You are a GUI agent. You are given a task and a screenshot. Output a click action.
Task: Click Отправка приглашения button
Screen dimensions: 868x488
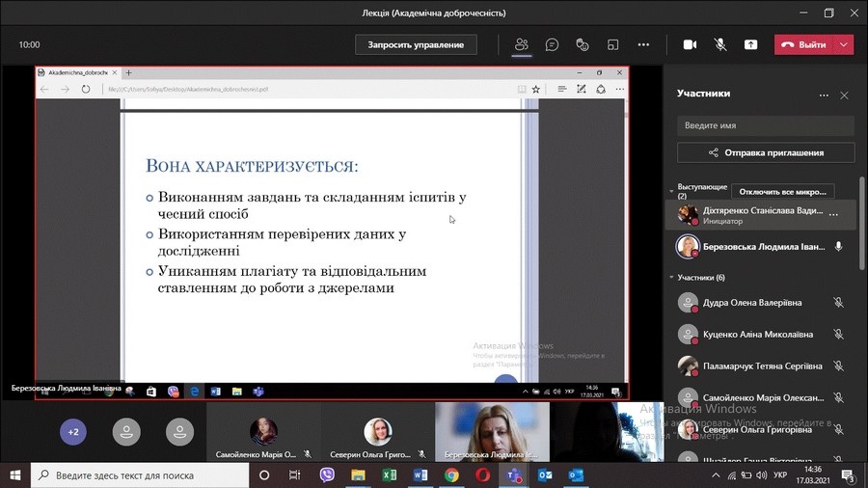click(x=766, y=152)
